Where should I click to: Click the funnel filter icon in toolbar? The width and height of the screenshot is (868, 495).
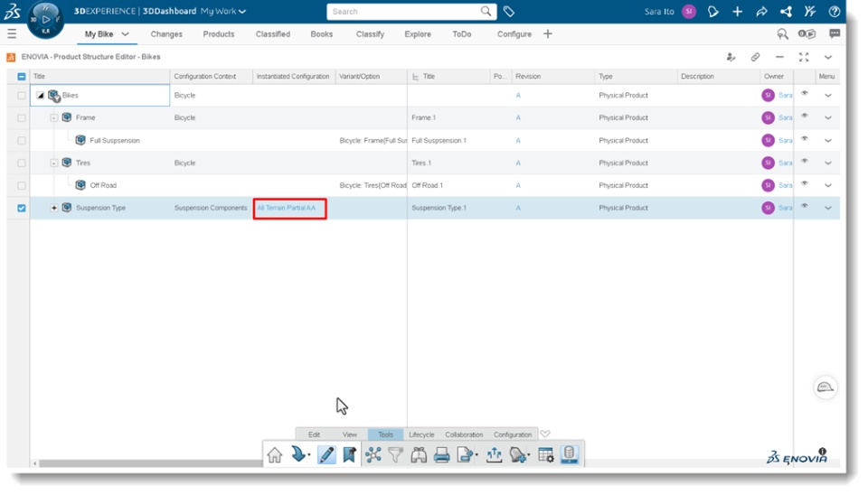pos(396,454)
